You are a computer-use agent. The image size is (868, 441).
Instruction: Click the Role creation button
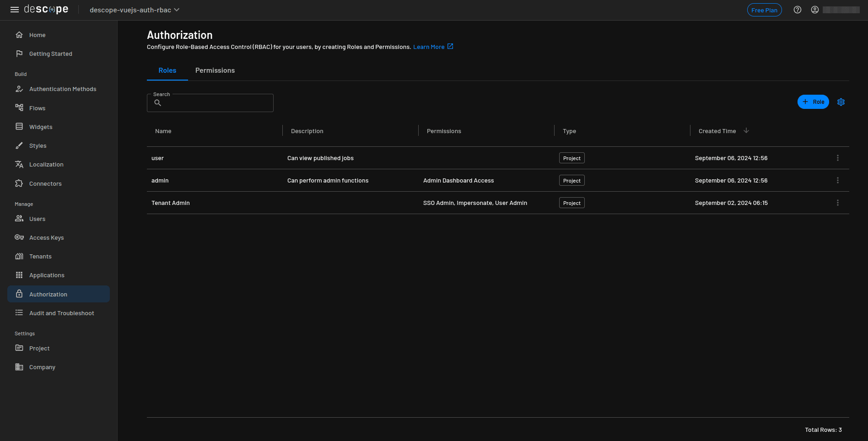coord(813,102)
